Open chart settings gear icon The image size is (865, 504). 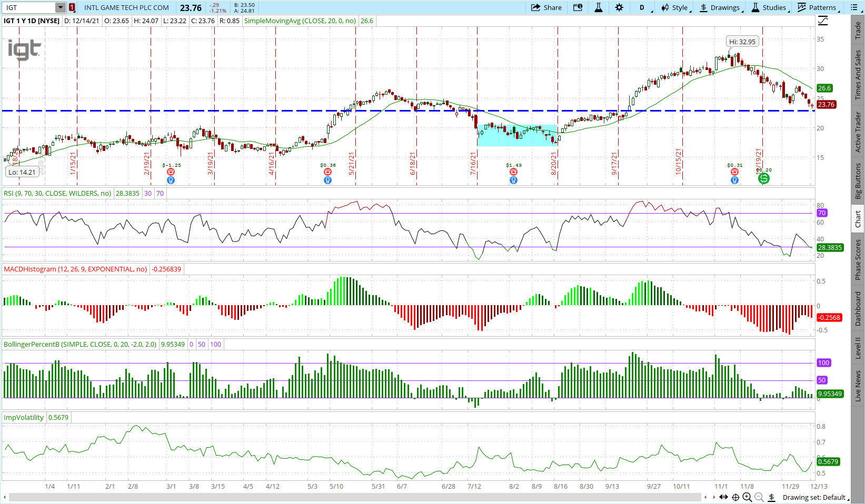point(619,7)
